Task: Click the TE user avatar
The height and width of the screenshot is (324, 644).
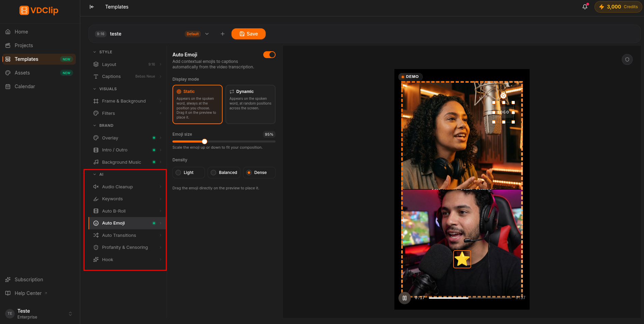Action: [10, 314]
